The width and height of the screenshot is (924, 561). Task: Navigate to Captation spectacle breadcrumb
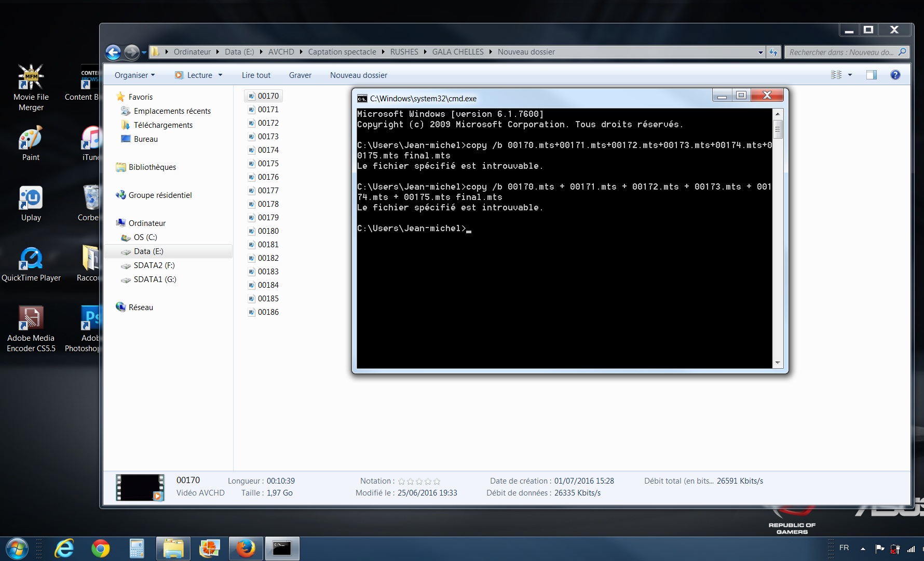[x=342, y=52]
